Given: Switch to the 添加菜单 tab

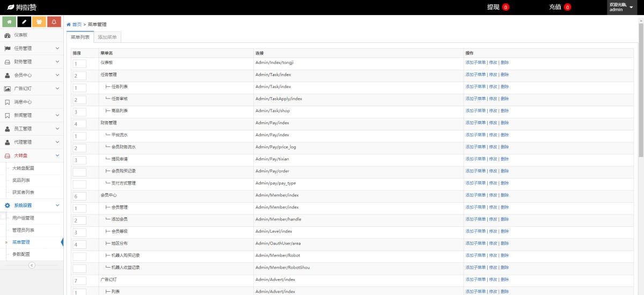Looking at the screenshot, I should pyautogui.click(x=108, y=37).
